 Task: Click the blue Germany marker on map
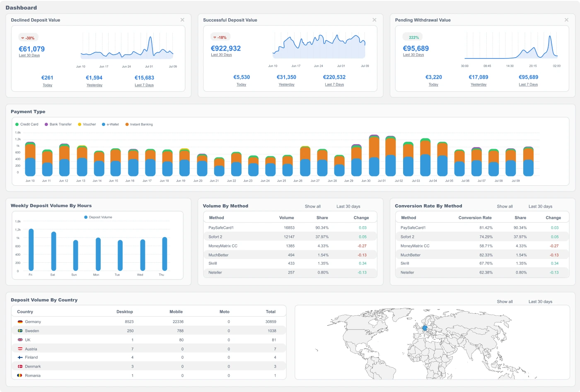click(425, 328)
